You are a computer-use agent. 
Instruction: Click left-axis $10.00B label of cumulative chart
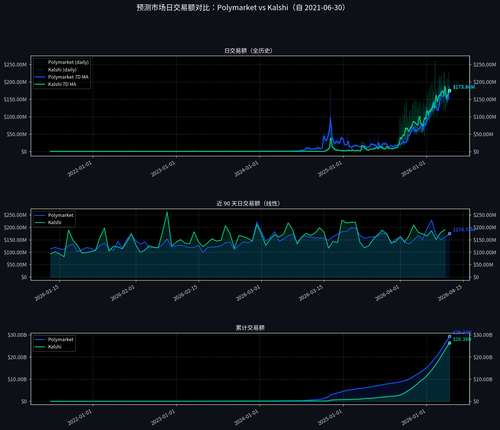point(17,379)
